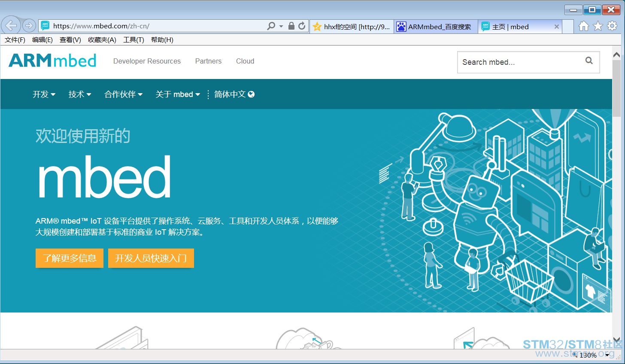Image resolution: width=625 pixels, height=364 pixels.
Task: Open the 查看(V) menu
Action: (x=70, y=40)
